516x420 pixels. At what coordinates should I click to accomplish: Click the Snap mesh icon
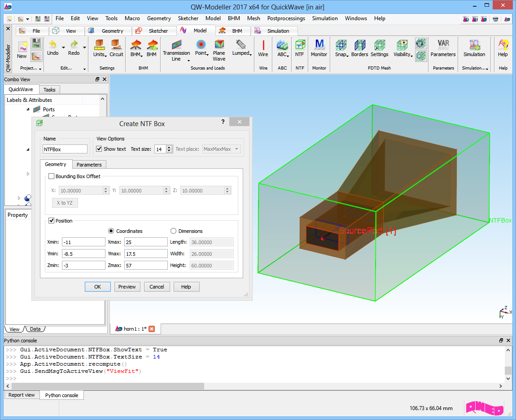tap(341, 45)
